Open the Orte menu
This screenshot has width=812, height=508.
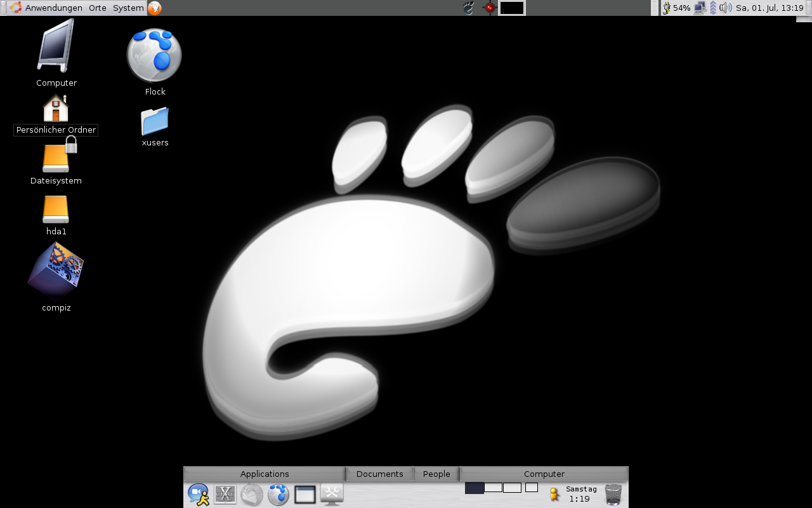point(98,8)
